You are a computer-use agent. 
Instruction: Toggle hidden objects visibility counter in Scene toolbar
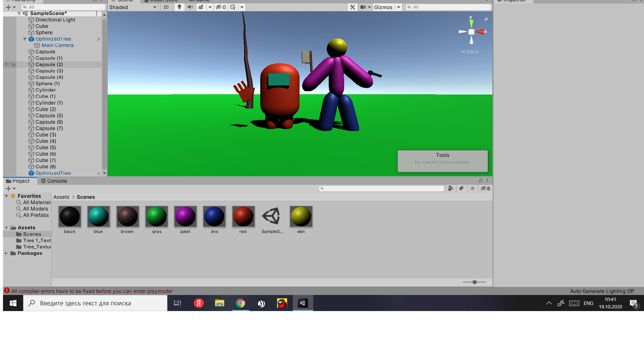coord(221,8)
